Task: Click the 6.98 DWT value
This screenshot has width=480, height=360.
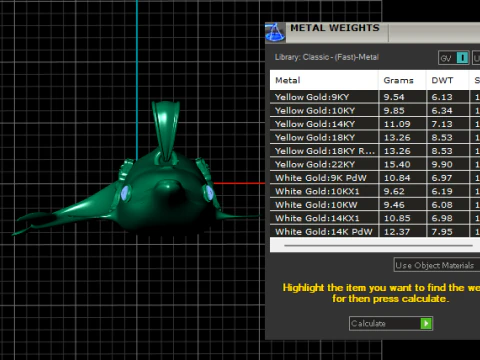Action: pyautogui.click(x=442, y=218)
